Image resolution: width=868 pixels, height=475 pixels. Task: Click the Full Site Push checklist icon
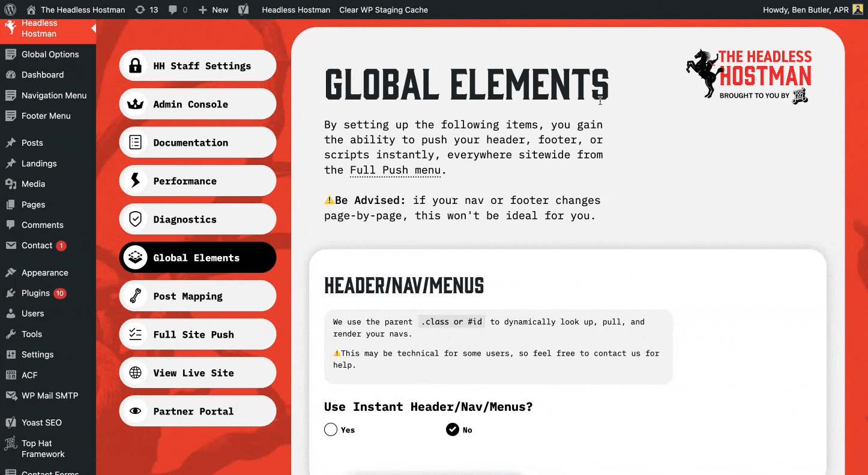click(136, 334)
